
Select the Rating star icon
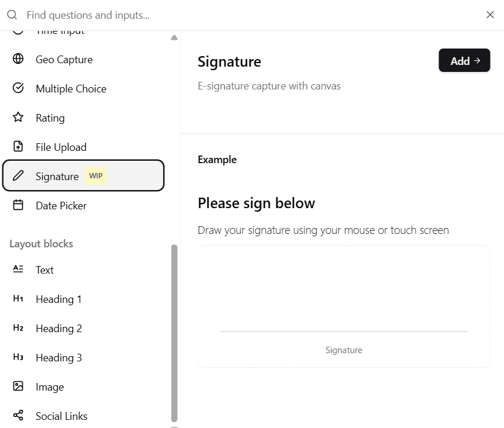(17, 118)
